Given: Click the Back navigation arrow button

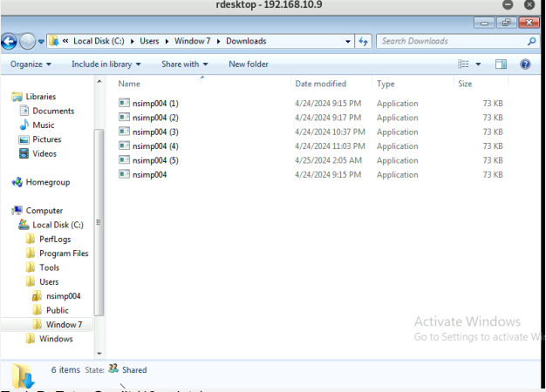Looking at the screenshot, I should 10,41.
